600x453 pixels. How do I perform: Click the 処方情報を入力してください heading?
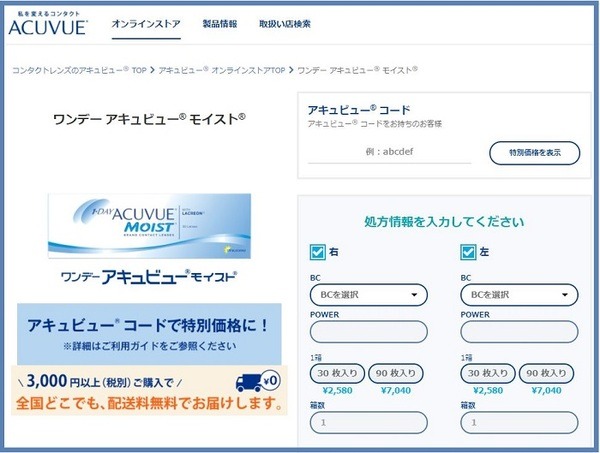pyautogui.click(x=444, y=222)
